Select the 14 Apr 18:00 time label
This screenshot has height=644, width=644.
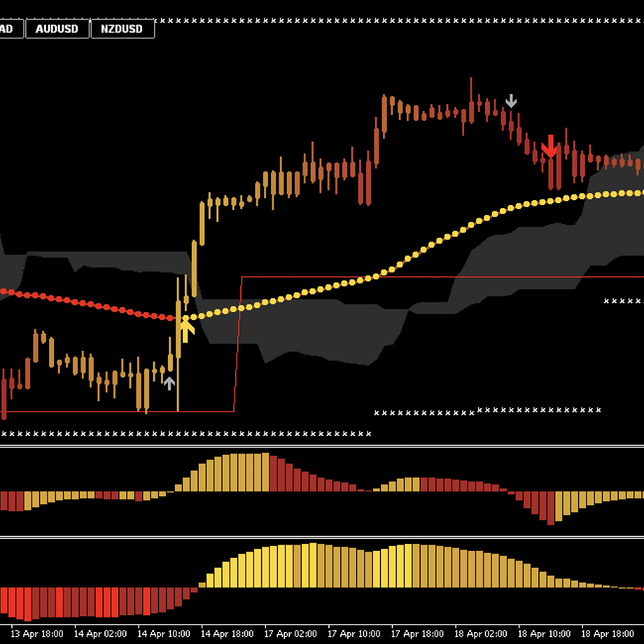click(226, 633)
